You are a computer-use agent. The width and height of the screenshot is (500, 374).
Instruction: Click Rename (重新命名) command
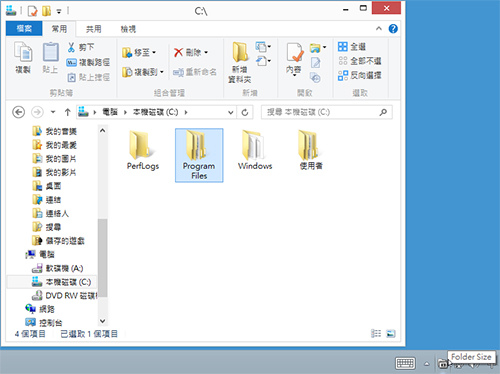(x=195, y=72)
